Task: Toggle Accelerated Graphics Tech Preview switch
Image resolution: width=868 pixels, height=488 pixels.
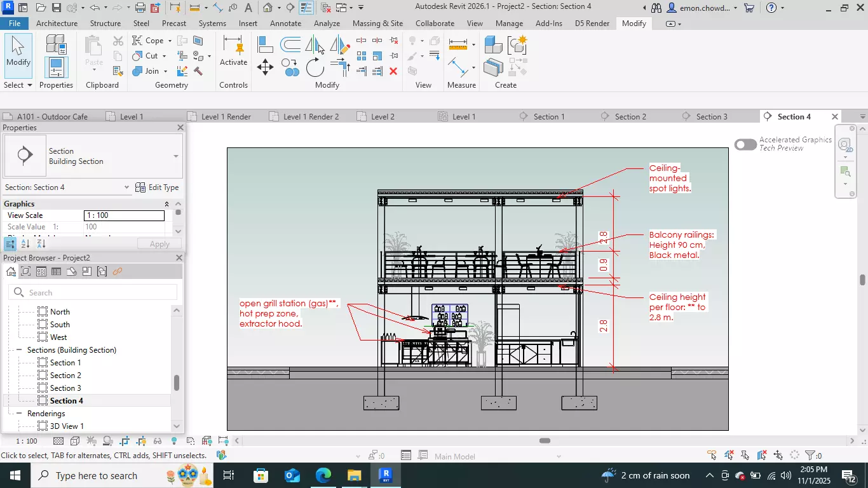Action: [x=745, y=145]
